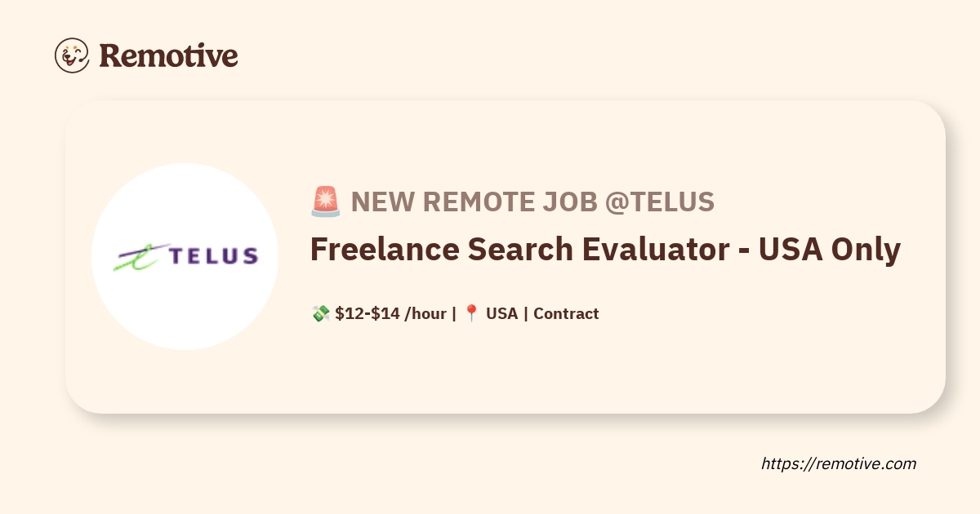Click the "/hour" text in salary line

coord(425,313)
